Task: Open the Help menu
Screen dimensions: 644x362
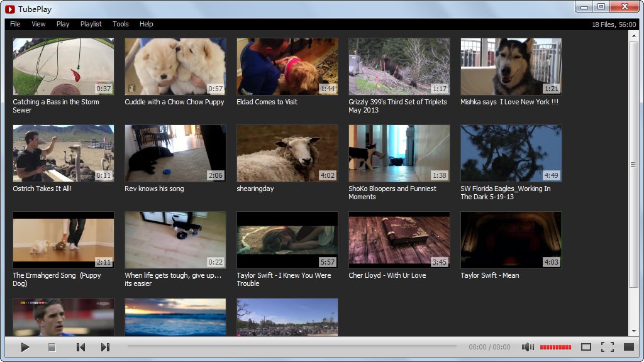Action: 146,24
